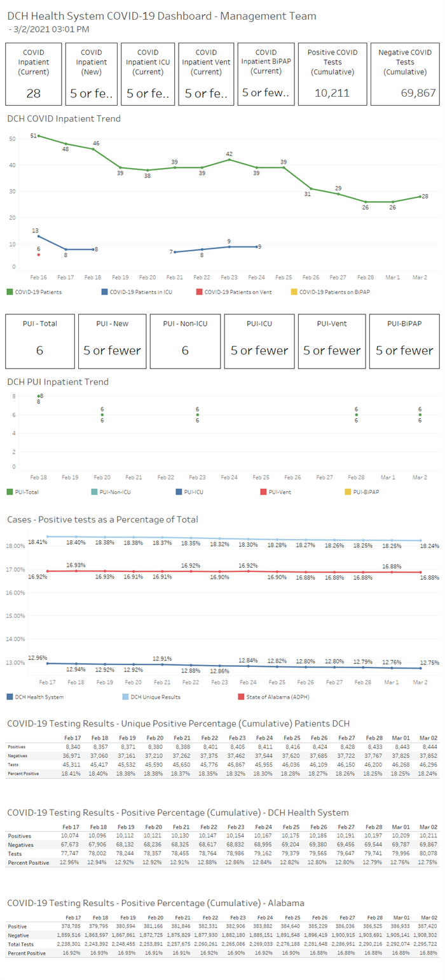Viewport: 445px width, 980px height.
Task: Click the Cases - Positive tests as Percentage heading
Action: pyautogui.click(x=102, y=519)
